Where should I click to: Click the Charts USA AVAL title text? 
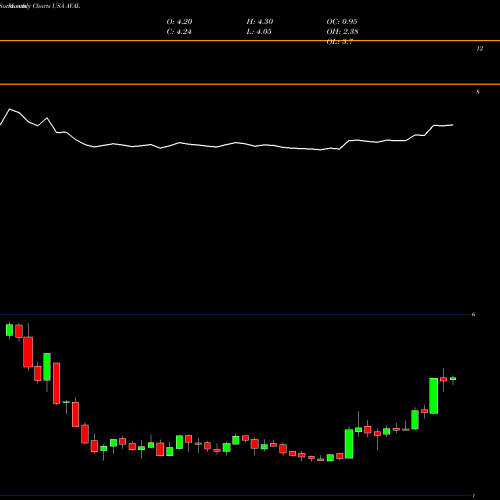(56, 6)
